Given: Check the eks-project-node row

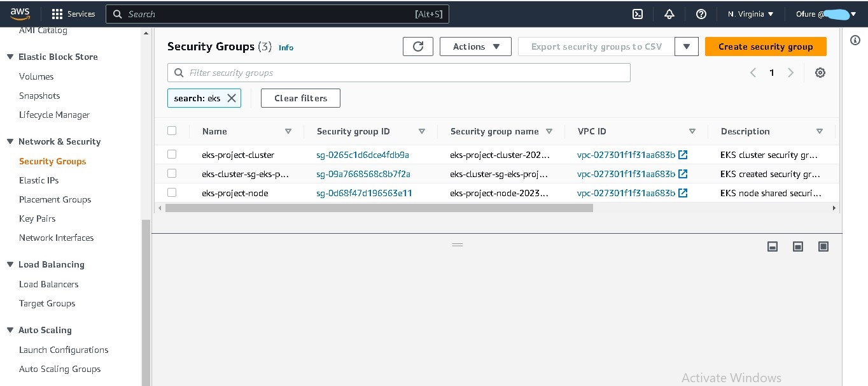Looking at the screenshot, I should pyautogui.click(x=172, y=192).
